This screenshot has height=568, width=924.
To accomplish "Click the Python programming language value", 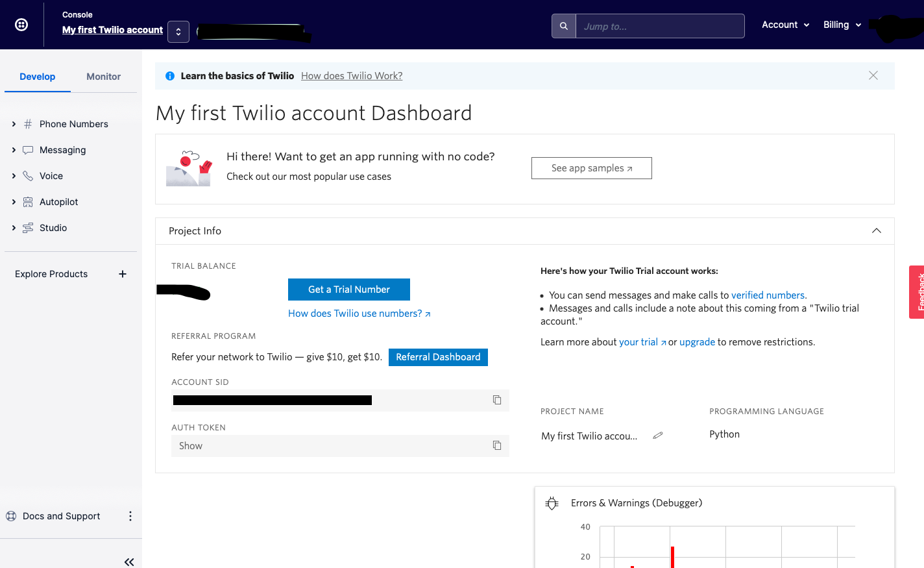I will pos(724,434).
